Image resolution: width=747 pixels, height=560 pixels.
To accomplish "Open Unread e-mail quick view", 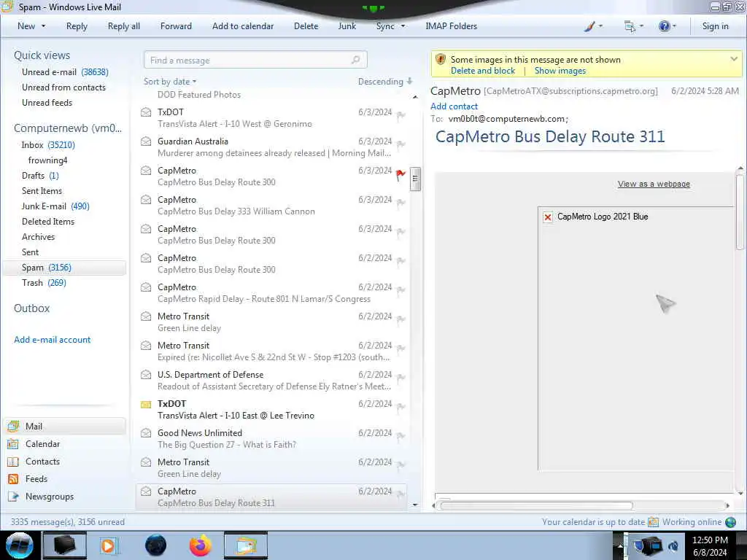I will click(65, 72).
